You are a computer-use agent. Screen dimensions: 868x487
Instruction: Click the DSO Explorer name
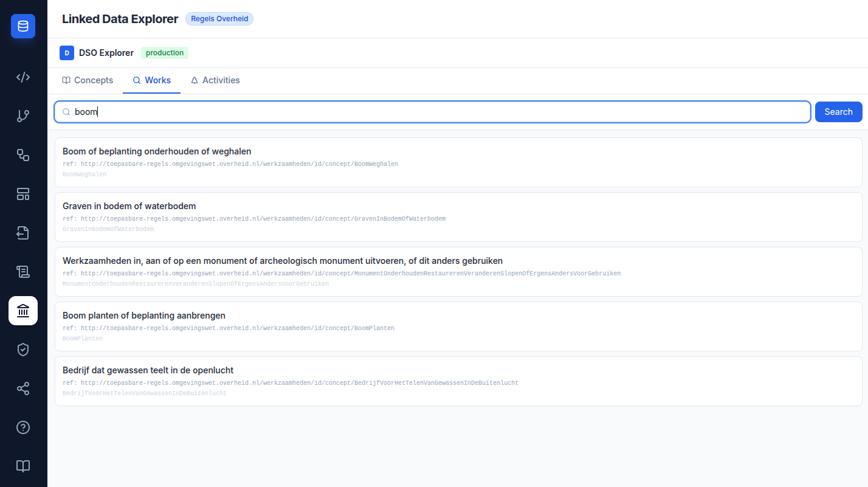pos(106,53)
